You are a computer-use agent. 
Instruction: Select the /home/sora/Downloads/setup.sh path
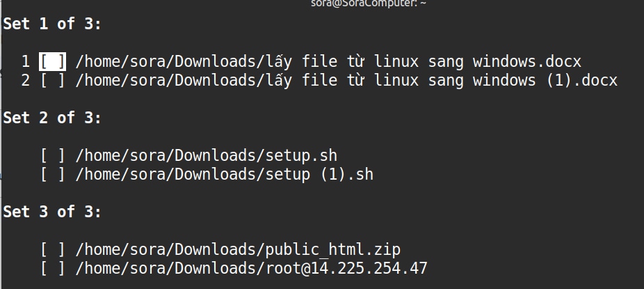coord(206,155)
